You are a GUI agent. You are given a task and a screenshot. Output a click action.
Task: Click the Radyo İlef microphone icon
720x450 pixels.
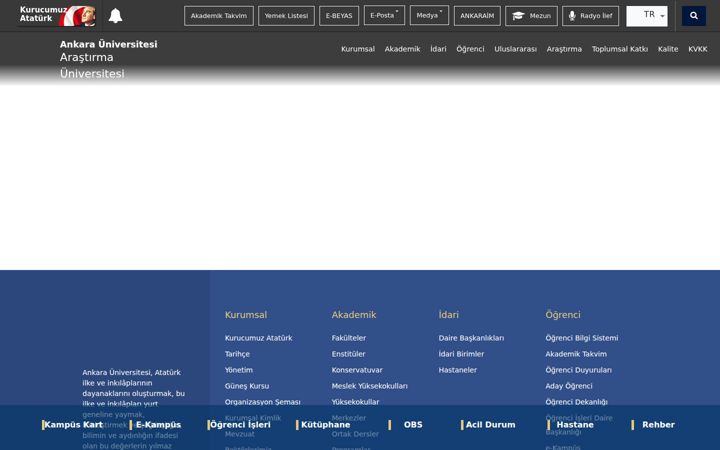(572, 16)
